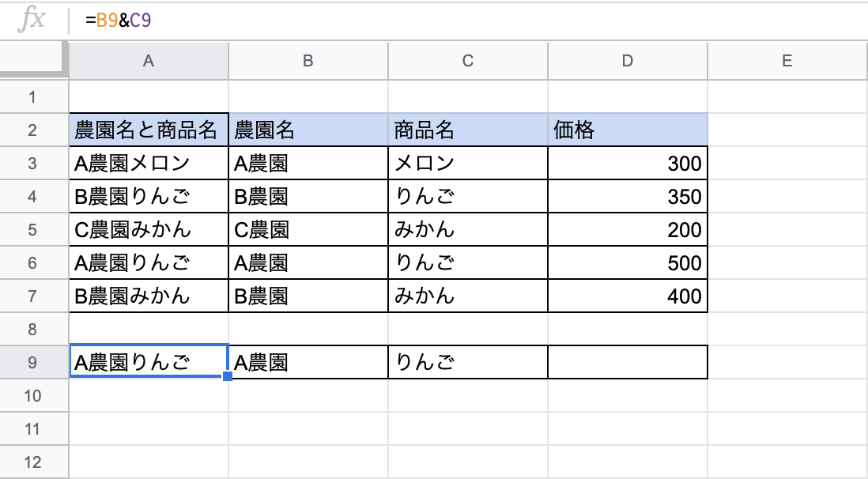The image size is (868, 479).
Task: Select column E header
Action: point(787,61)
